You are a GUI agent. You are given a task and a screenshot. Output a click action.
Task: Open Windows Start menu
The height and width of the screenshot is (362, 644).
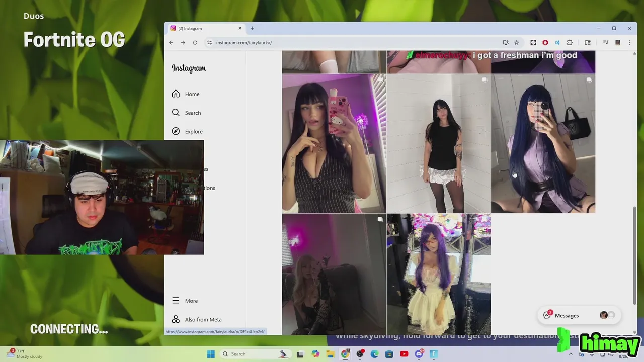click(x=211, y=354)
